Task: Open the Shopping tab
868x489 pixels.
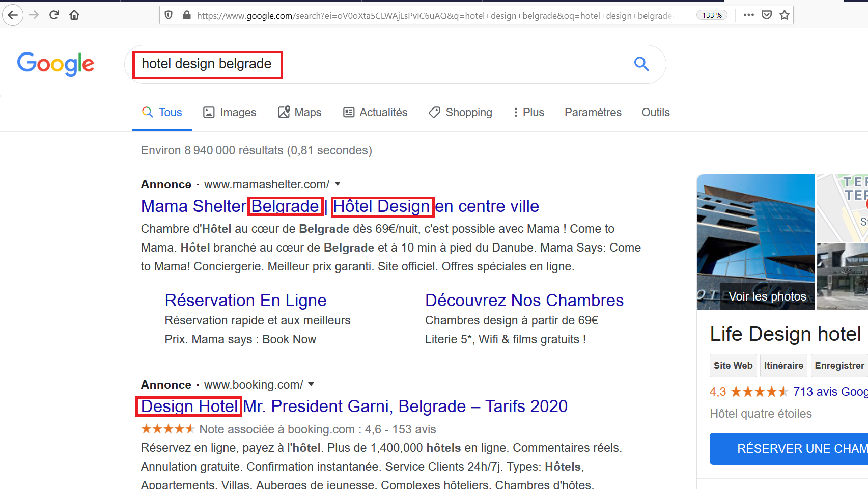Action: click(460, 113)
